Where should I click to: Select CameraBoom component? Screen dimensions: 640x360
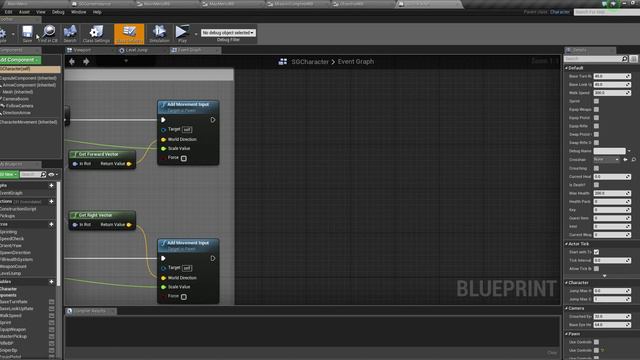click(16, 99)
